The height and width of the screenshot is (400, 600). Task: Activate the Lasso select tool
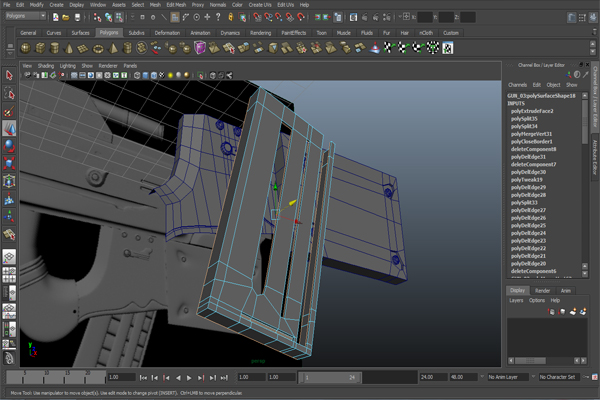pyautogui.click(x=9, y=93)
